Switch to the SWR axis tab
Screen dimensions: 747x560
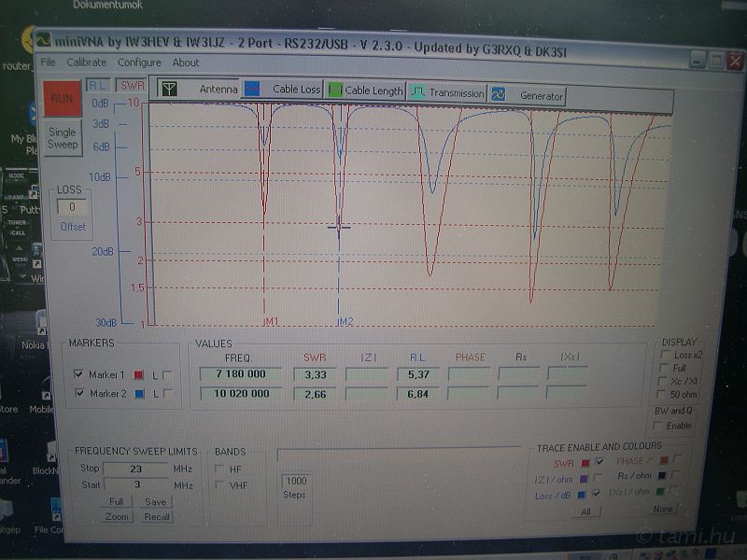[132, 85]
